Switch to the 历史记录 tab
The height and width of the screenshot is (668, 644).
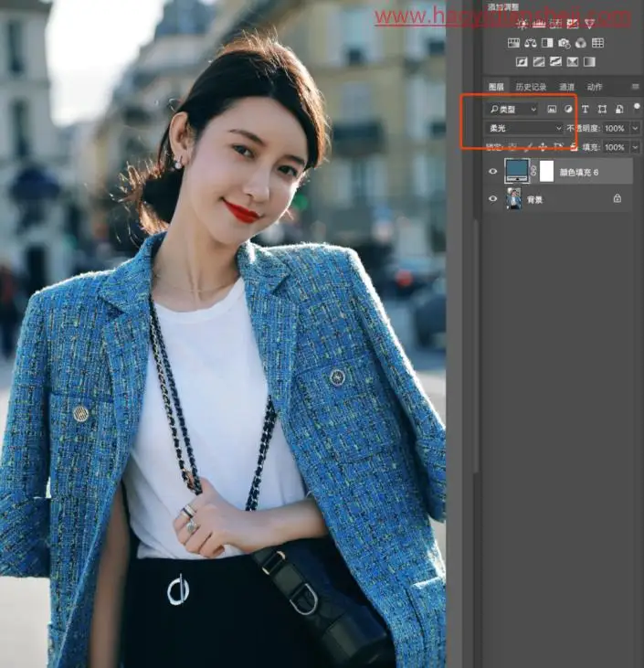tap(531, 87)
